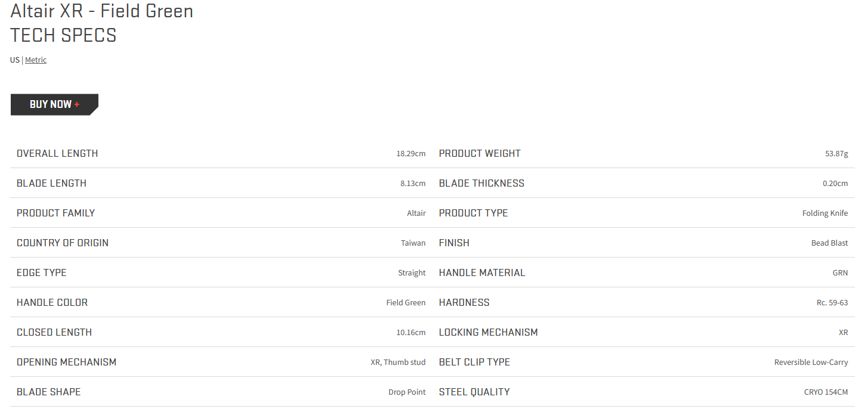Select the CRYO 154CM steel quality value
Screen dimensions: 868x412
point(826,392)
